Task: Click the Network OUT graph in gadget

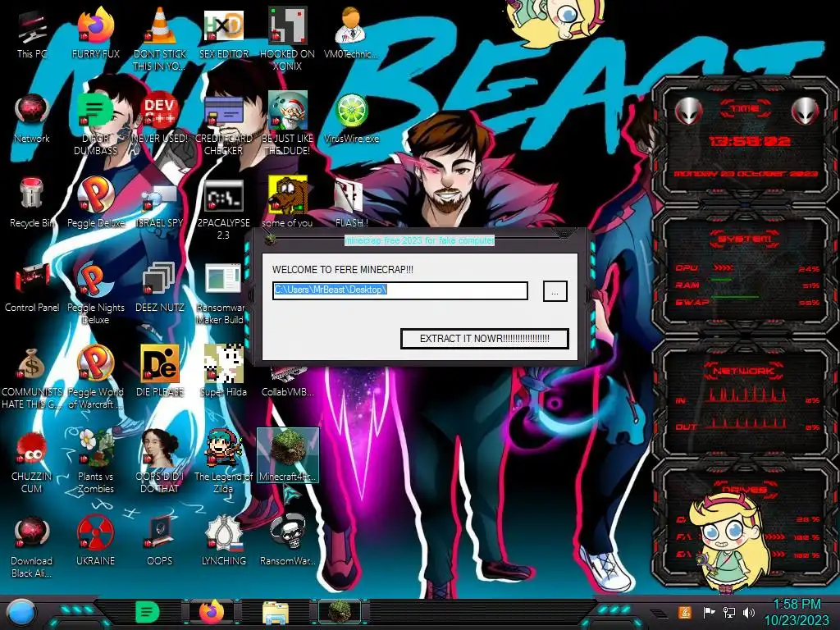Action: [746, 422]
